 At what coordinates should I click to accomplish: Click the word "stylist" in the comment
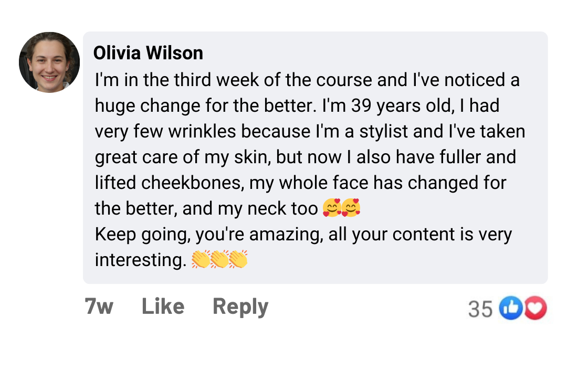tap(384, 131)
